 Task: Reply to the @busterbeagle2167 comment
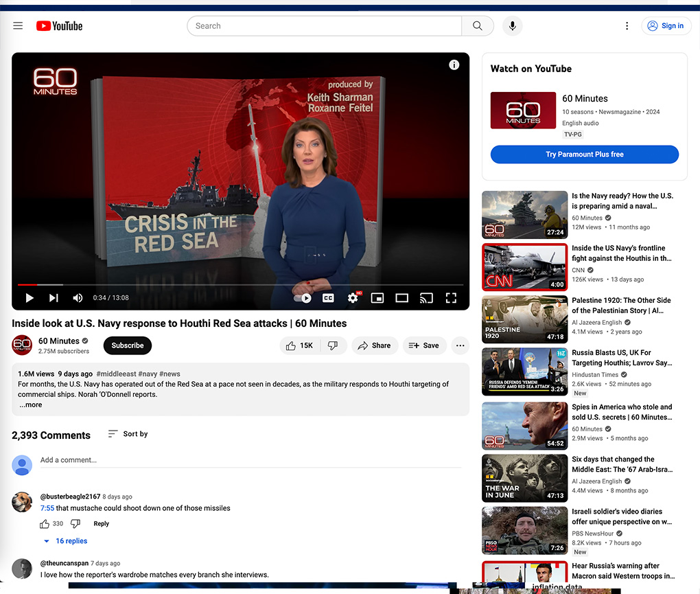pos(102,524)
